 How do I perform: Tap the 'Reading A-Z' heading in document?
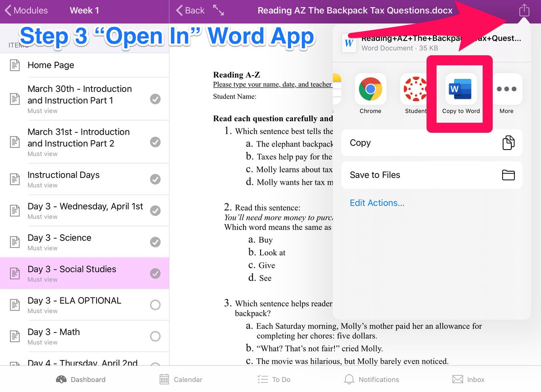pos(237,75)
